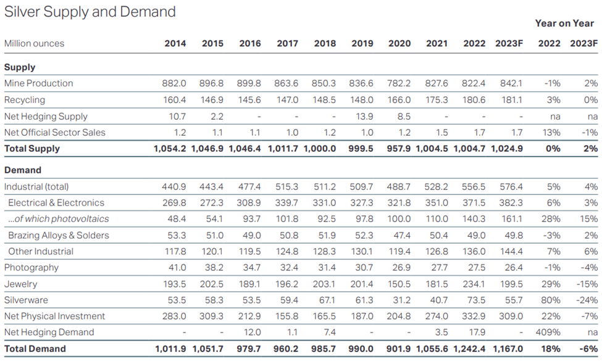
Task: Select the Net Hedging Supply row label
Action: [46, 117]
